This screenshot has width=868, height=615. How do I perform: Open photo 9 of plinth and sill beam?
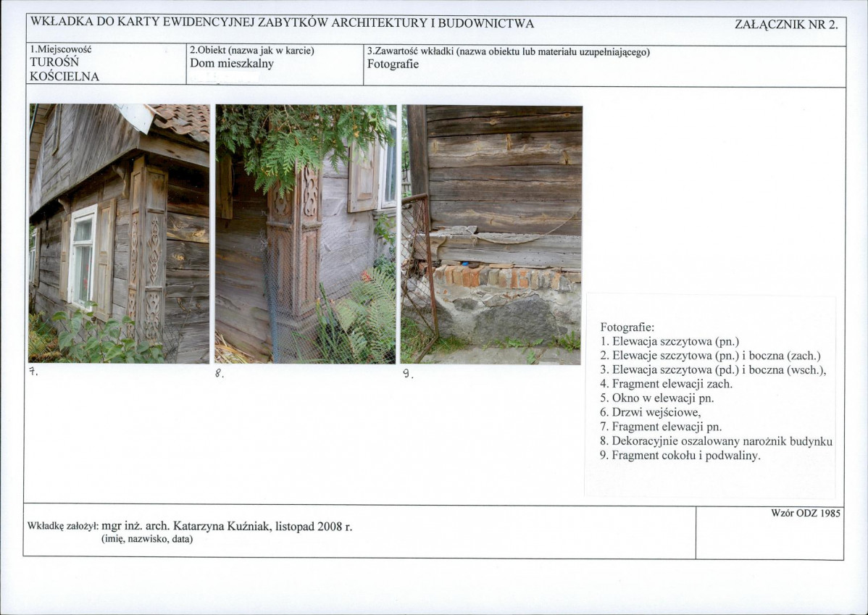click(x=491, y=235)
